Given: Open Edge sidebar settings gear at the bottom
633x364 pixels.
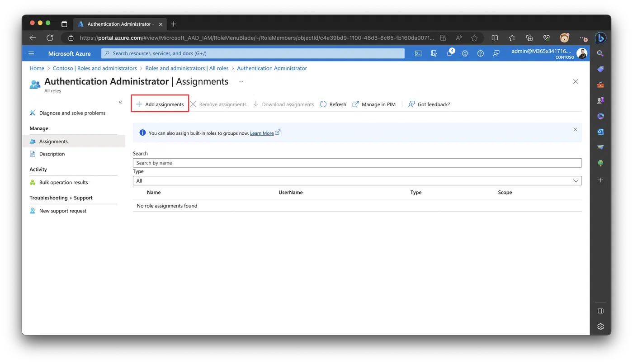Looking at the screenshot, I should 600,326.
